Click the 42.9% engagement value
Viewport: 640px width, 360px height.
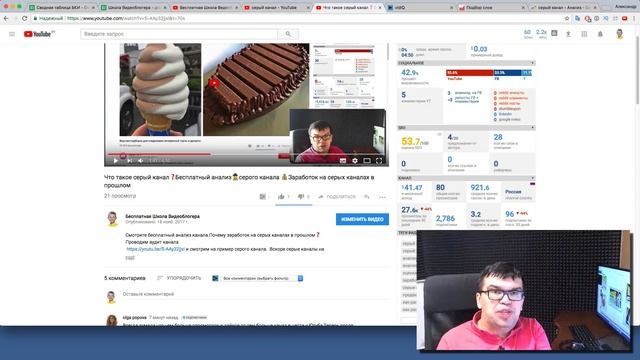(410, 73)
